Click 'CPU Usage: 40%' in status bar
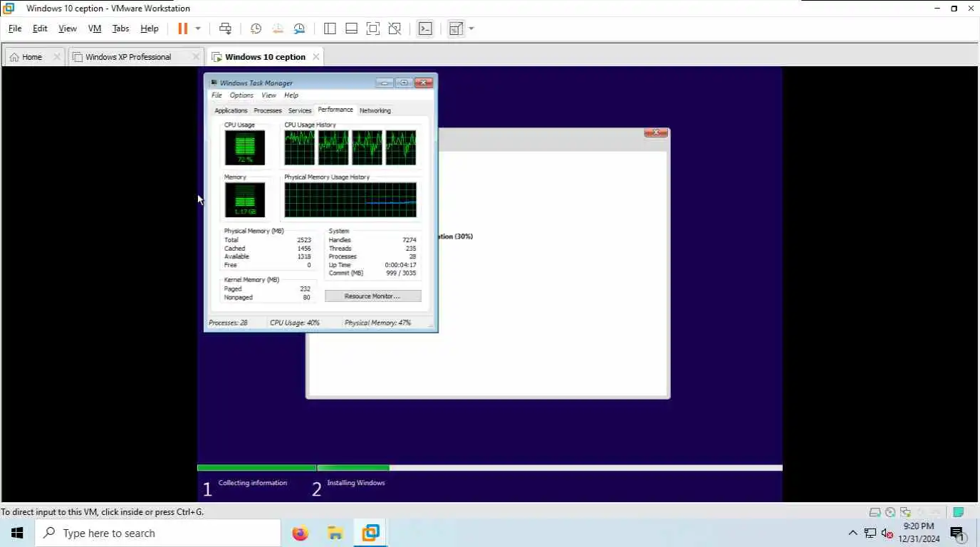The image size is (980, 547). click(294, 323)
